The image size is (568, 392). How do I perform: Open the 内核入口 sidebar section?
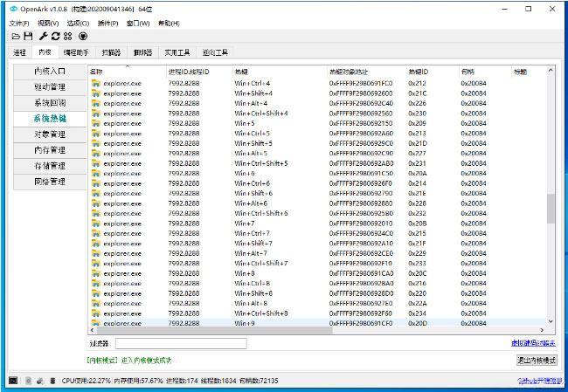coord(50,72)
